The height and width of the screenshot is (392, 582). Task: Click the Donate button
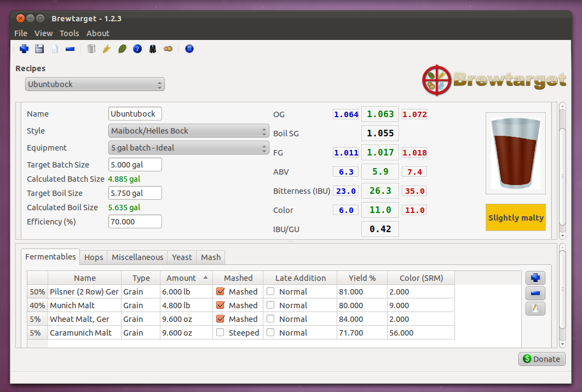[x=542, y=359]
